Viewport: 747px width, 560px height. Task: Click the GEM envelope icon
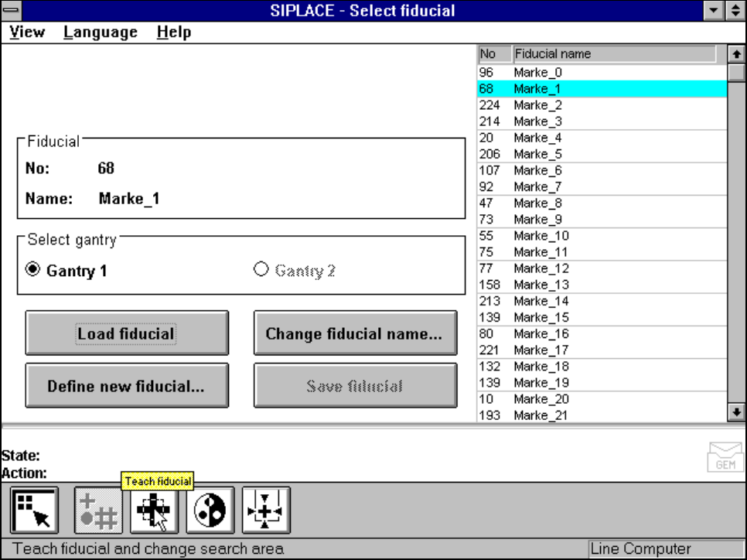click(725, 456)
